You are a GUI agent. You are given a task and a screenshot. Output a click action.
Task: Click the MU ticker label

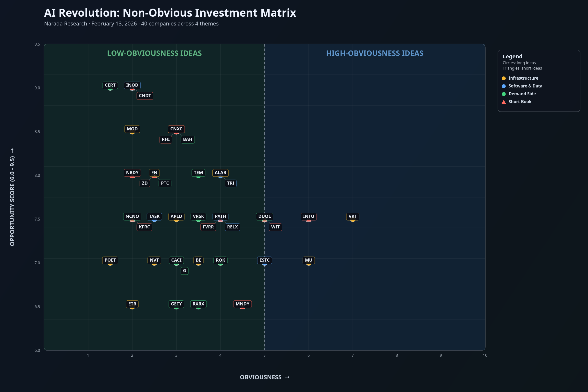point(308,260)
